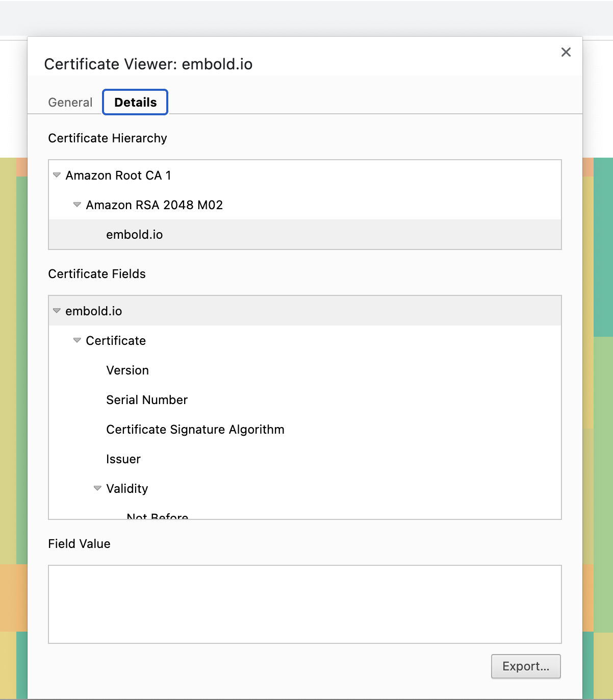The width and height of the screenshot is (613, 700).
Task: Switch to the General tab
Action: tap(70, 103)
